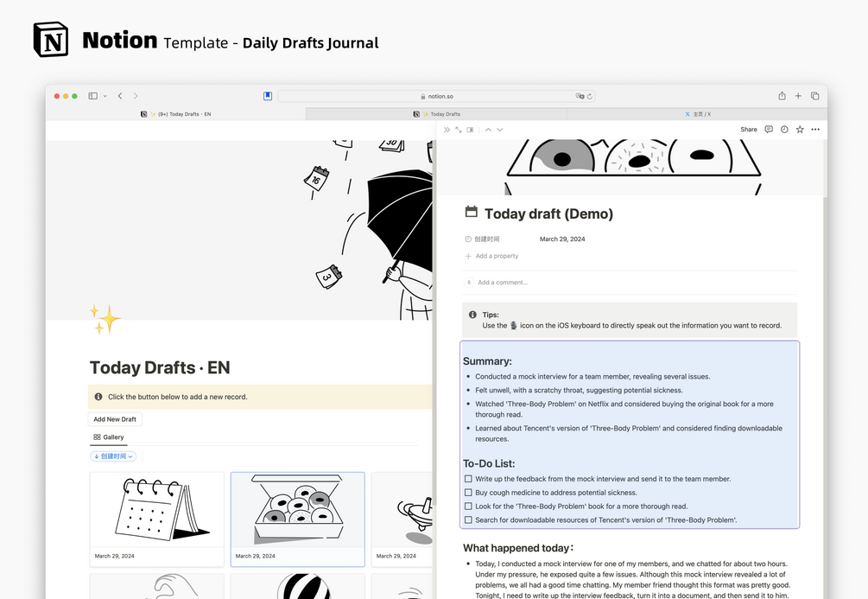Click the info icon in the yellow callout
868x599 pixels.
point(98,397)
